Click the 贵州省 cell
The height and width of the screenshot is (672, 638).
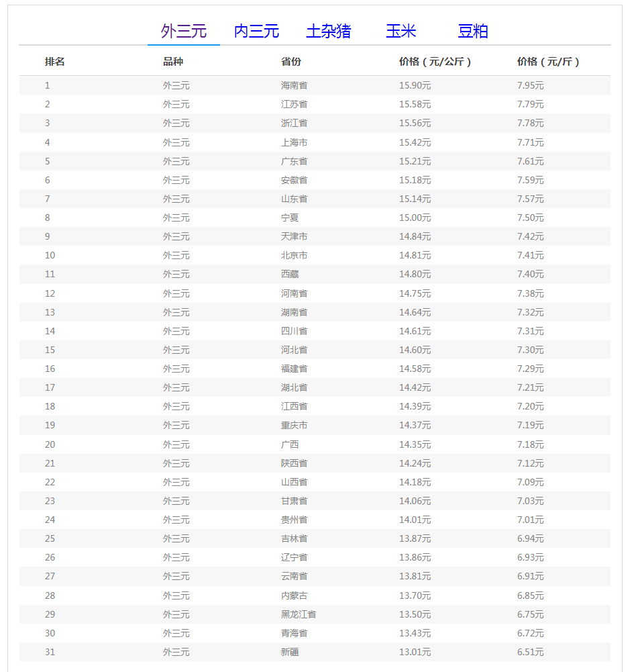point(294,520)
